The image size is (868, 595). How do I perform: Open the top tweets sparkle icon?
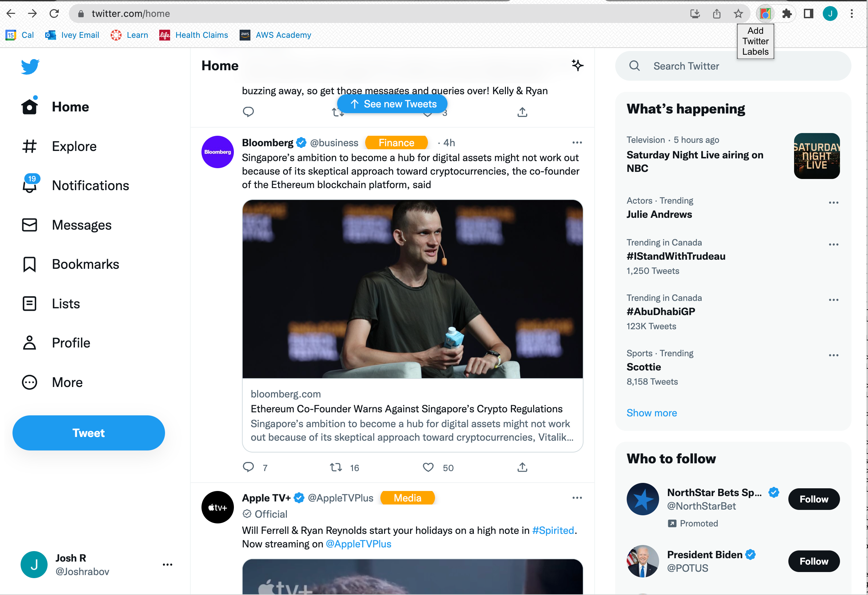click(x=577, y=66)
